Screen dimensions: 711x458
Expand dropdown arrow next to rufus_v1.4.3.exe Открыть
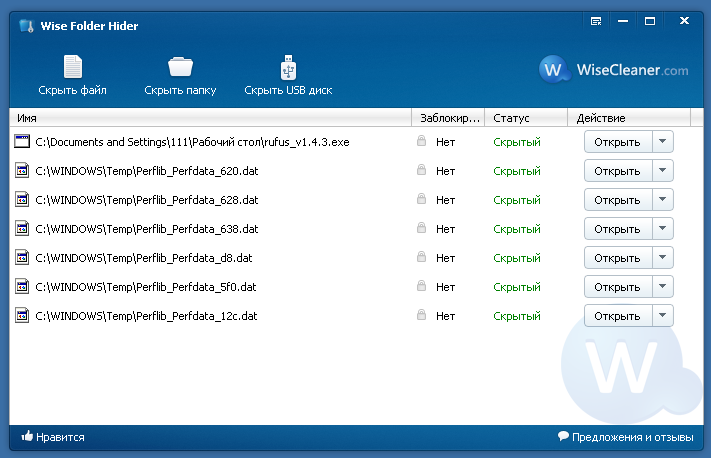[662, 141]
